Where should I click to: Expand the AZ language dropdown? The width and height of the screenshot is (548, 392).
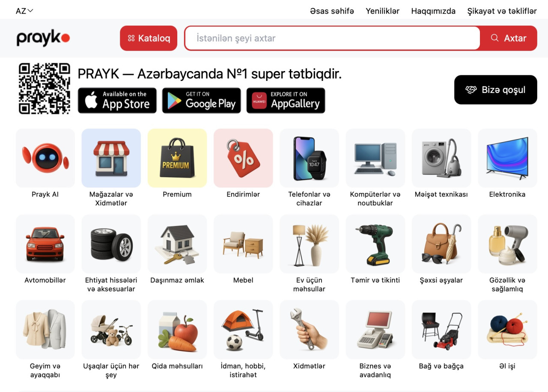tap(24, 11)
